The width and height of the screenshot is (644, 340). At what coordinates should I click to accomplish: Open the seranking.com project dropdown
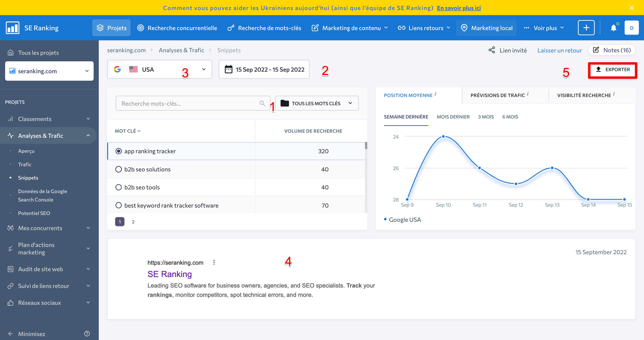point(49,71)
